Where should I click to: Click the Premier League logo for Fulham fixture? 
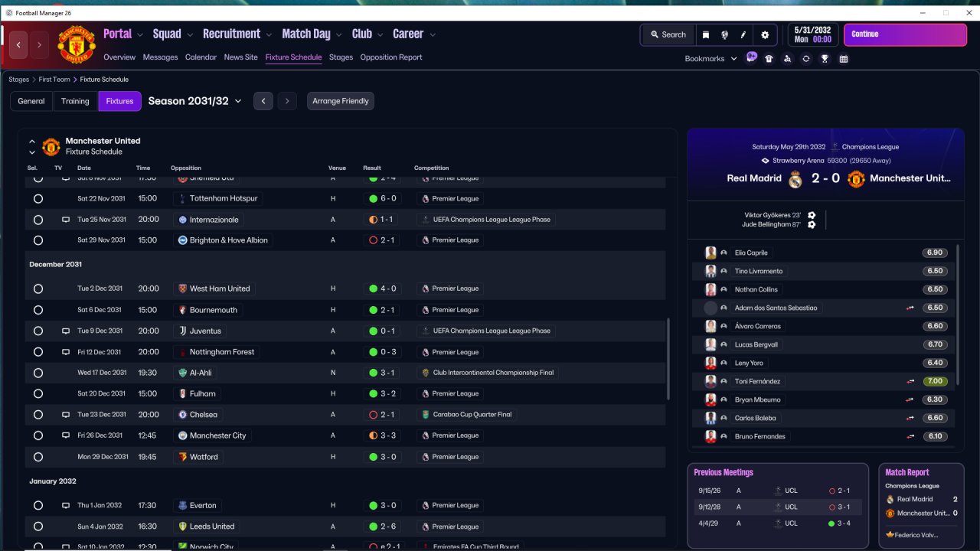click(x=426, y=393)
